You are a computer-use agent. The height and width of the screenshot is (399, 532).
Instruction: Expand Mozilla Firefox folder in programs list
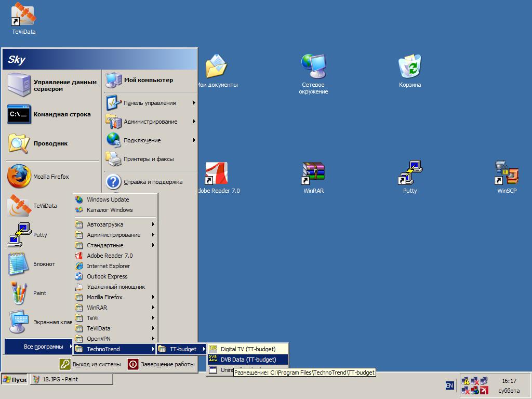[x=115, y=297]
